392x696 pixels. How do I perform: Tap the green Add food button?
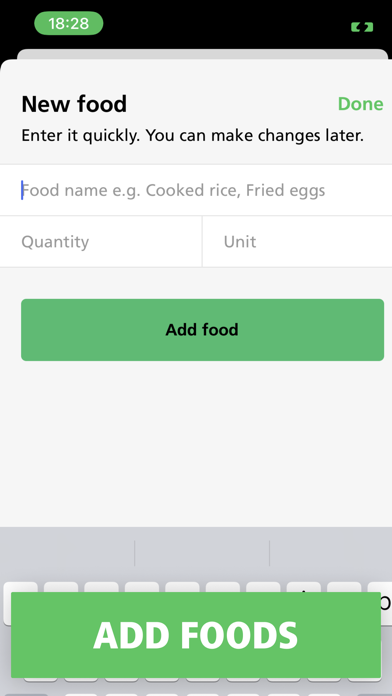[202, 330]
